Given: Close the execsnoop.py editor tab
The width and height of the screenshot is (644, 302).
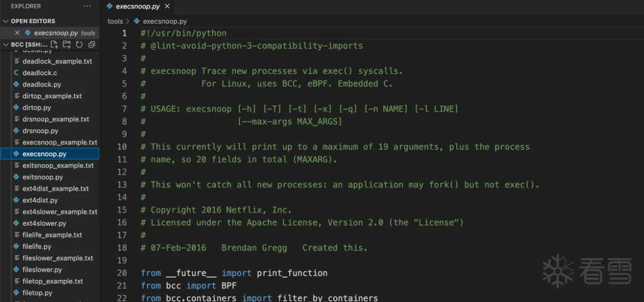Looking at the screenshot, I should 167,7.
